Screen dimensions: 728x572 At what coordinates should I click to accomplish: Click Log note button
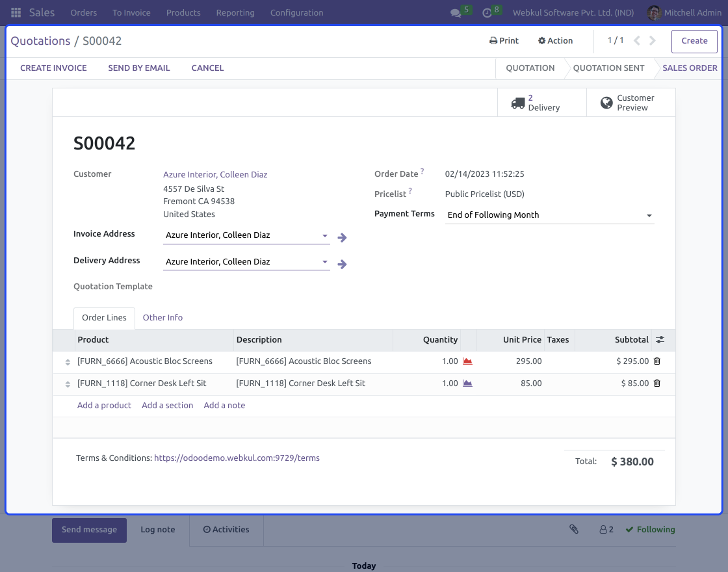158,530
